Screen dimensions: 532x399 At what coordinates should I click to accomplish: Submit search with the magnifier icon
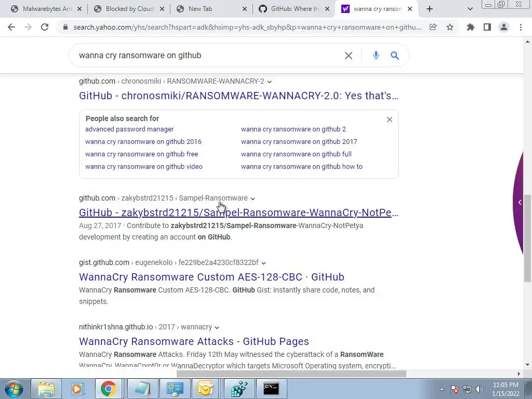[395, 55]
